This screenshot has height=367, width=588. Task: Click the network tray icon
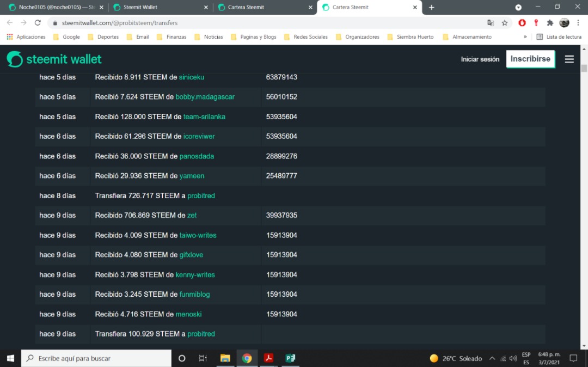coord(503,359)
